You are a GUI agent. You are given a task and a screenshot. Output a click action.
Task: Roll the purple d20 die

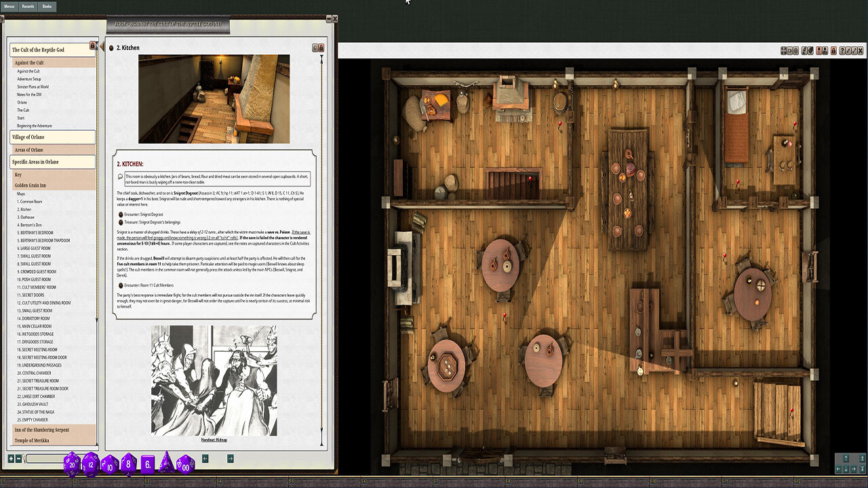71,464
